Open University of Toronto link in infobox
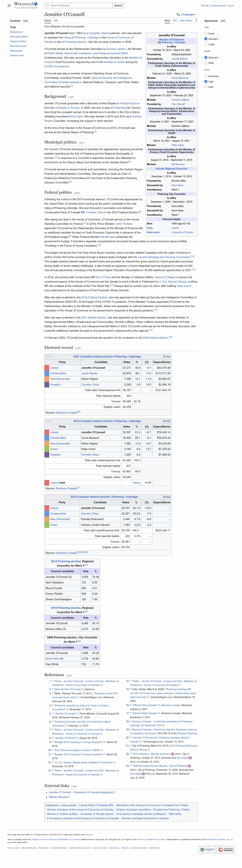Image resolution: width=242 pixels, height=868 pixels. pyautogui.click(x=182, y=232)
